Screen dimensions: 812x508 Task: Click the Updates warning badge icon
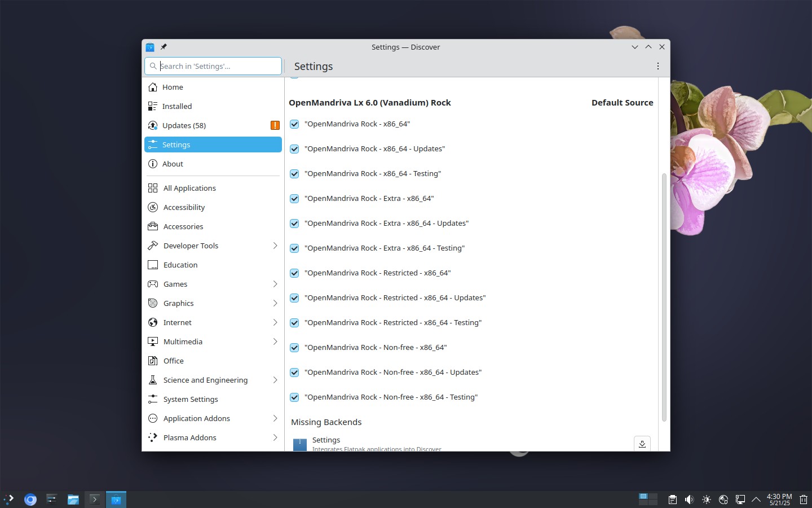pos(275,125)
